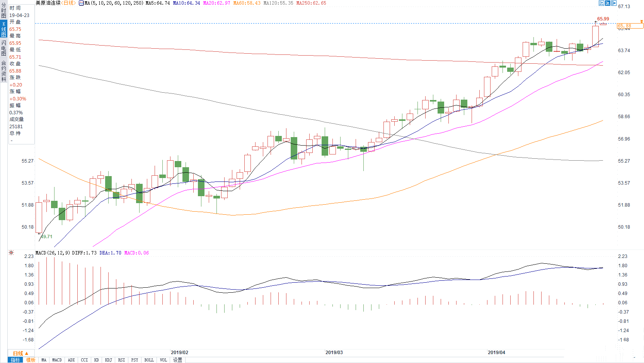644x363 pixels.
Task: Click the red sun icon beside MACD panel
Action: click(11, 253)
